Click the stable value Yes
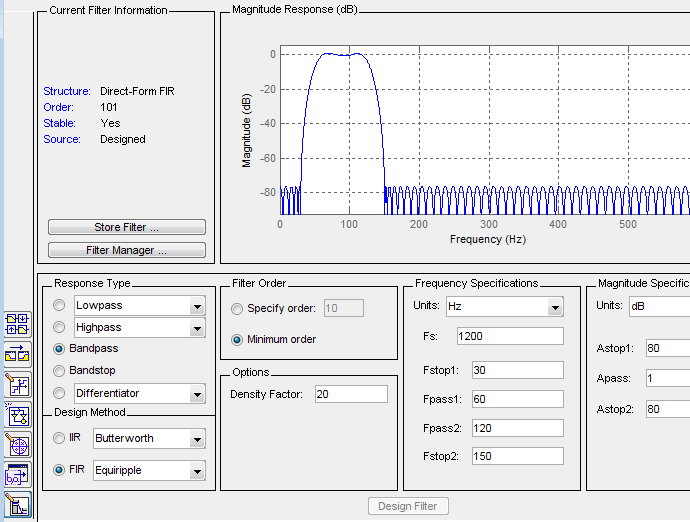This screenshot has width=690, height=522. 110,123
